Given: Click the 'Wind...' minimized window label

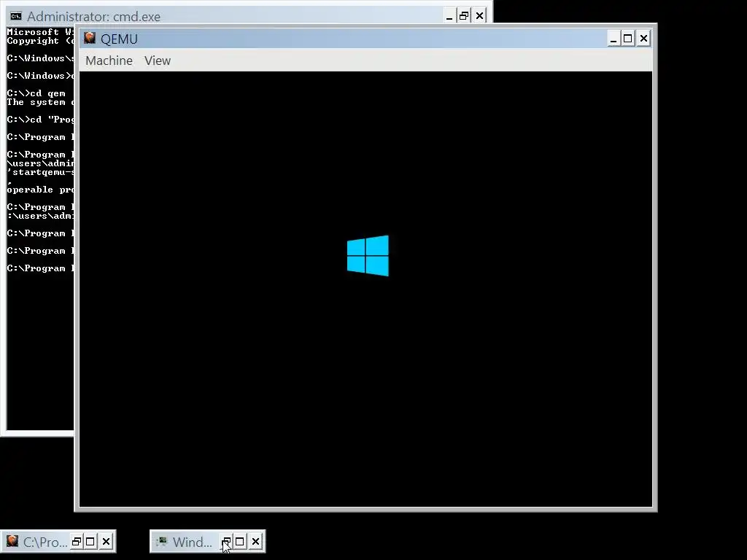Looking at the screenshot, I should [193, 542].
